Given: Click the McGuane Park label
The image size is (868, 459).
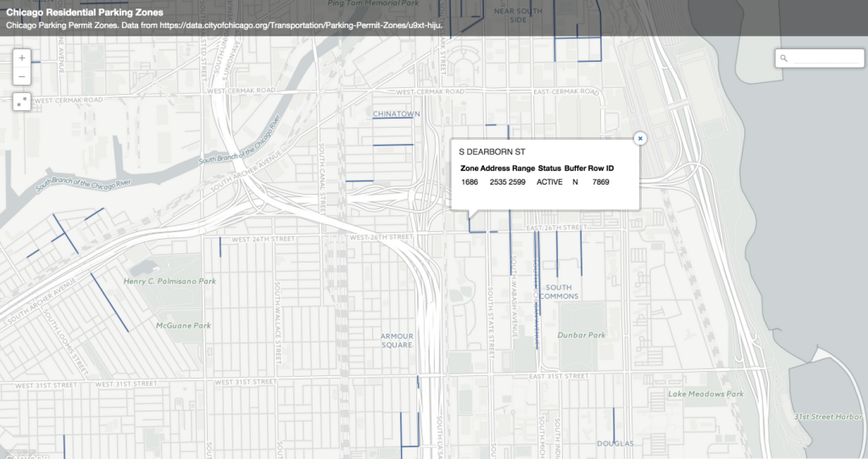Looking at the screenshot, I should pyautogui.click(x=183, y=326).
